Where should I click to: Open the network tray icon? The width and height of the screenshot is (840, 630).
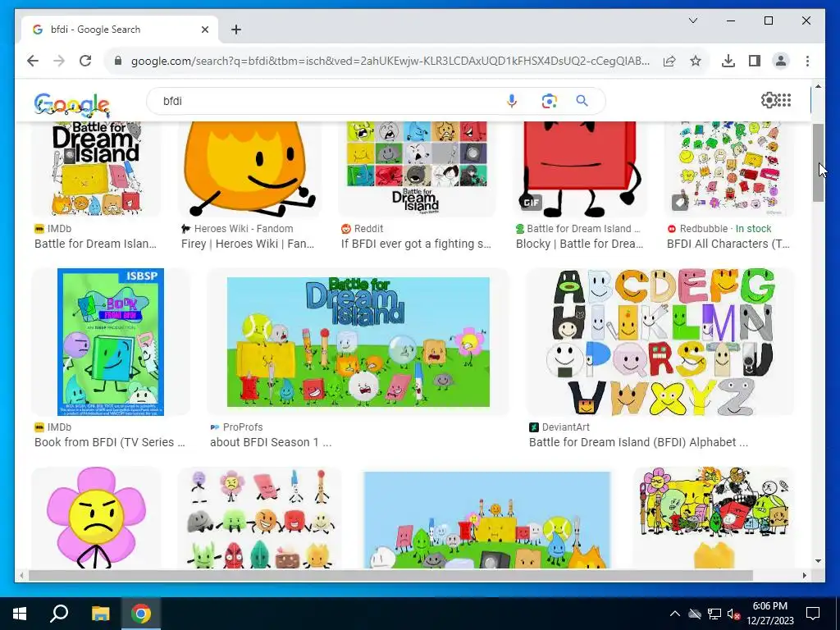[x=714, y=614]
